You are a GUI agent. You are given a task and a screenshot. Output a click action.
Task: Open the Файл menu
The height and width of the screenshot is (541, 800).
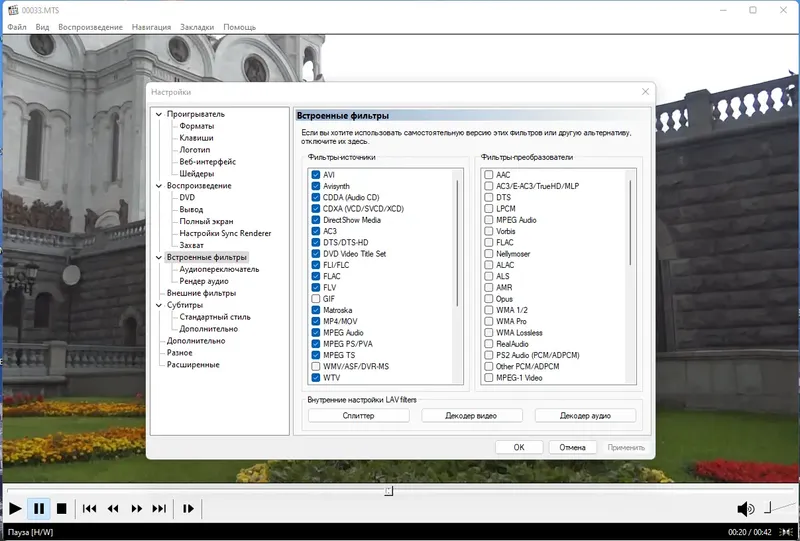click(17, 27)
